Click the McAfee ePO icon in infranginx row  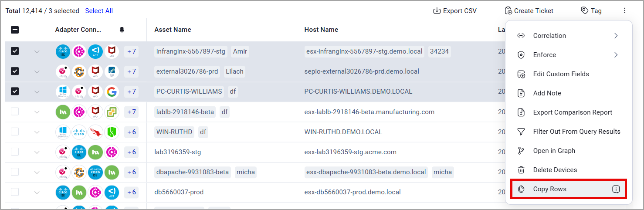tap(112, 51)
